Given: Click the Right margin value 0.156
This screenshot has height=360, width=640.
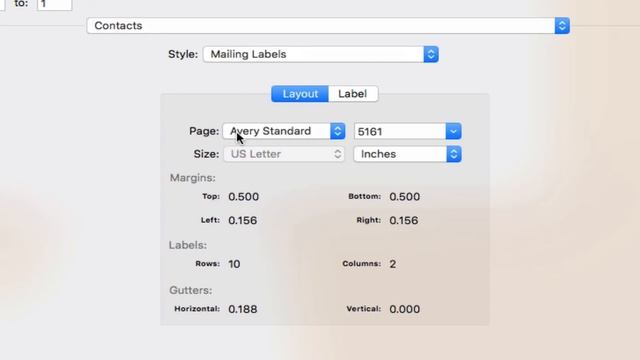Looking at the screenshot, I should tap(404, 220).
